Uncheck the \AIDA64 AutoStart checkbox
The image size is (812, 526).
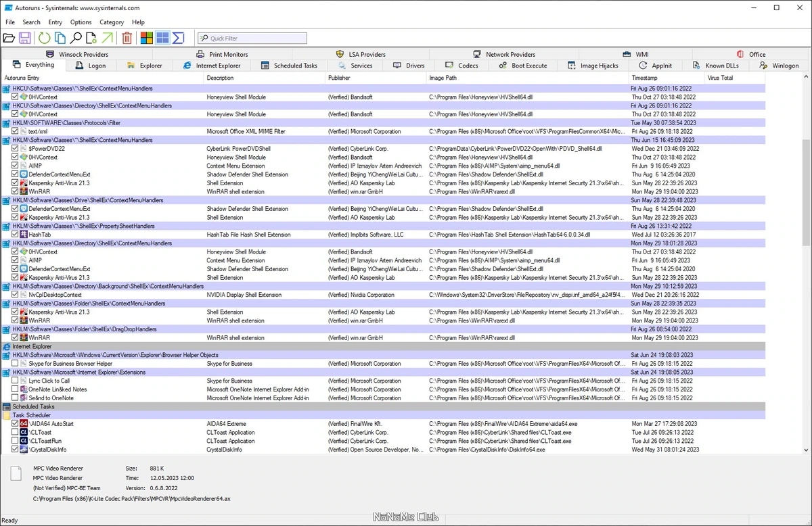15,423
